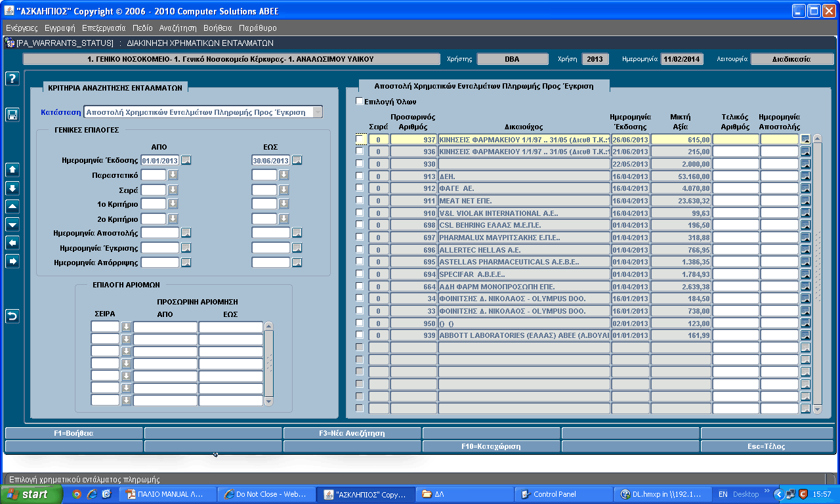Click date picker icon in ΔΕΗ row

806,176
